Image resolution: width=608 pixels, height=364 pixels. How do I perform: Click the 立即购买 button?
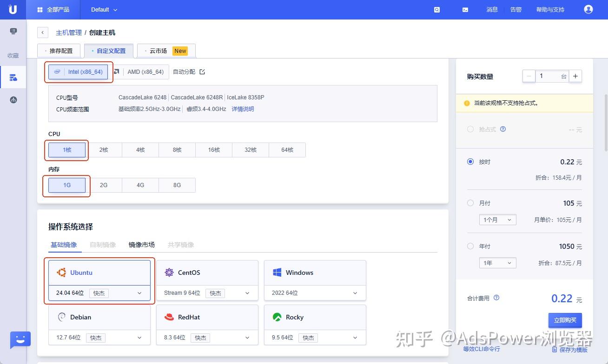565,320
